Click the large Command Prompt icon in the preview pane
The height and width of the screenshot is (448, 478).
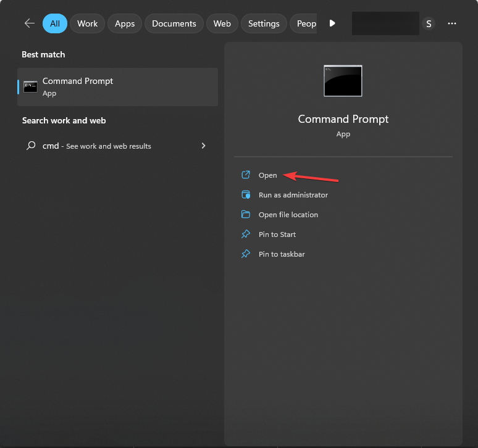point(343,81)
